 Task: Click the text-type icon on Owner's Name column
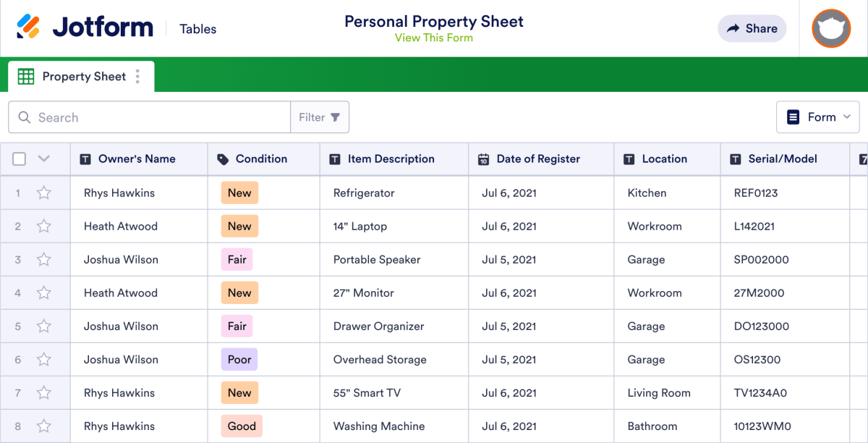coord(87,159)
